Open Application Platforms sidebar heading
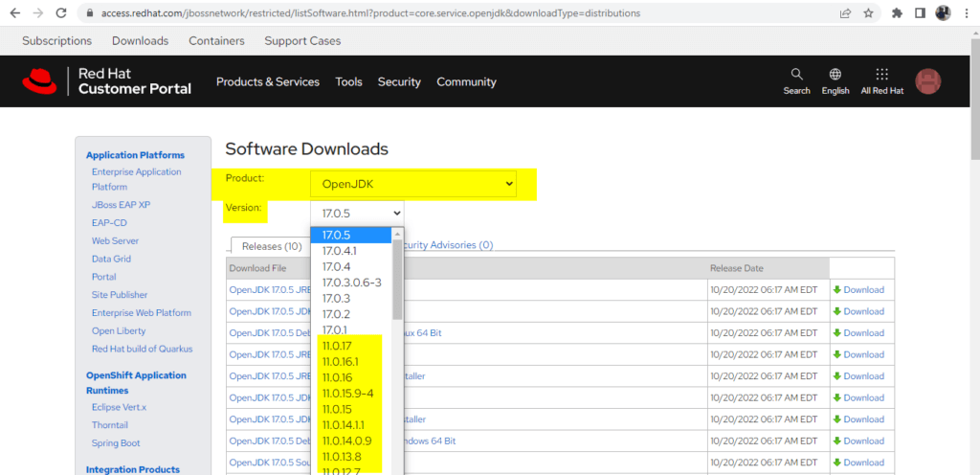 135,155
